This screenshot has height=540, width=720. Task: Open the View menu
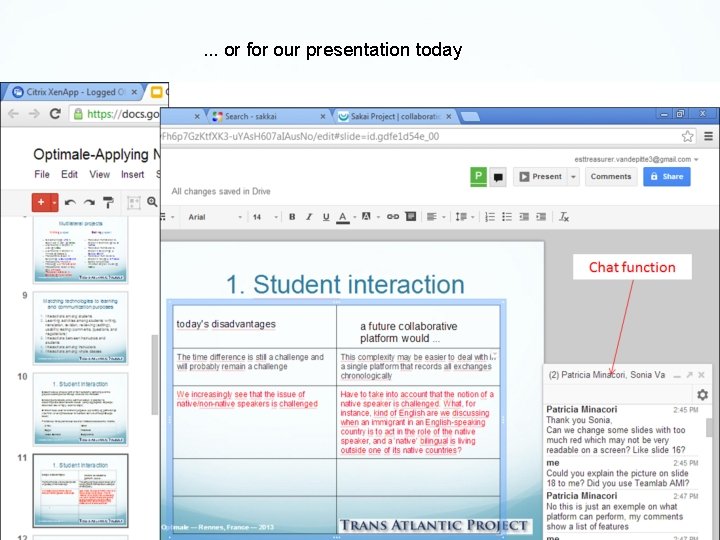tap(100, 174)
